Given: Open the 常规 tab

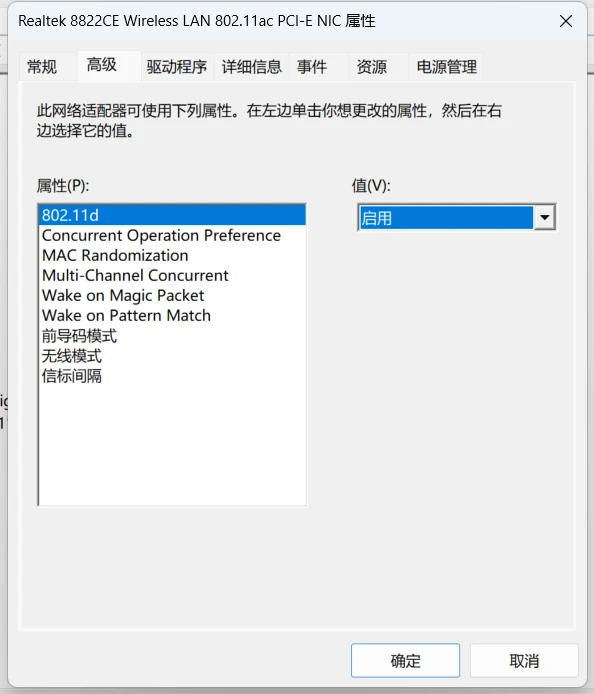Looking at the screenshot, I should coord(42,67).
